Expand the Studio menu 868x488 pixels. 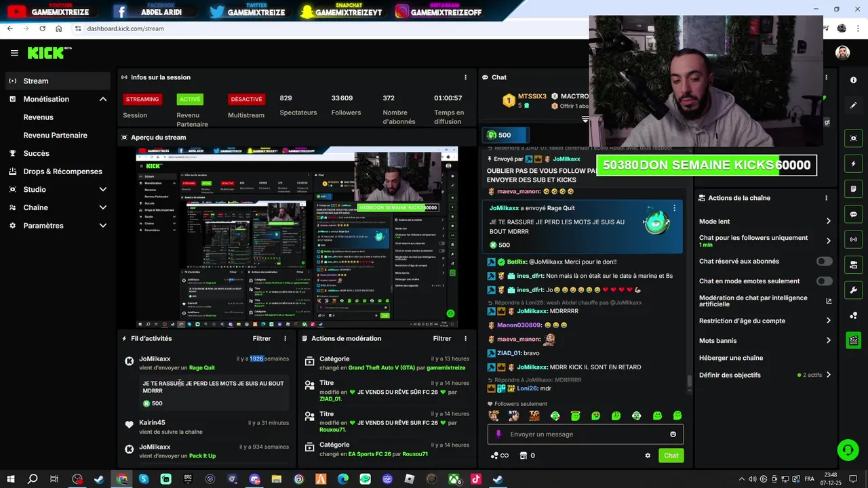click(x=103, y=189)
